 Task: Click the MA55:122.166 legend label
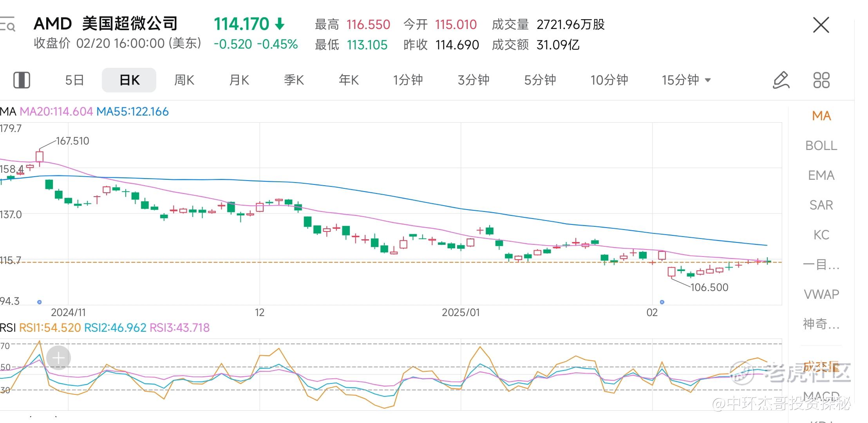coord(132,112)
